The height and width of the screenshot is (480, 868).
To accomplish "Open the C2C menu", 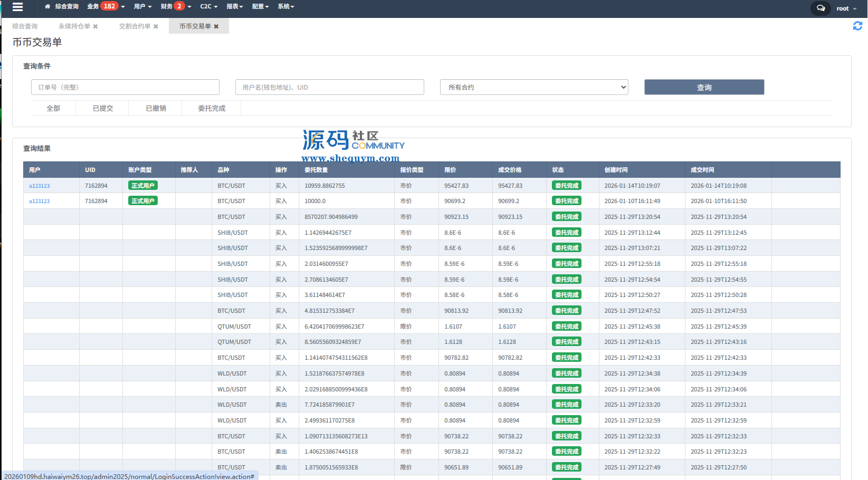I will (208, 7).
